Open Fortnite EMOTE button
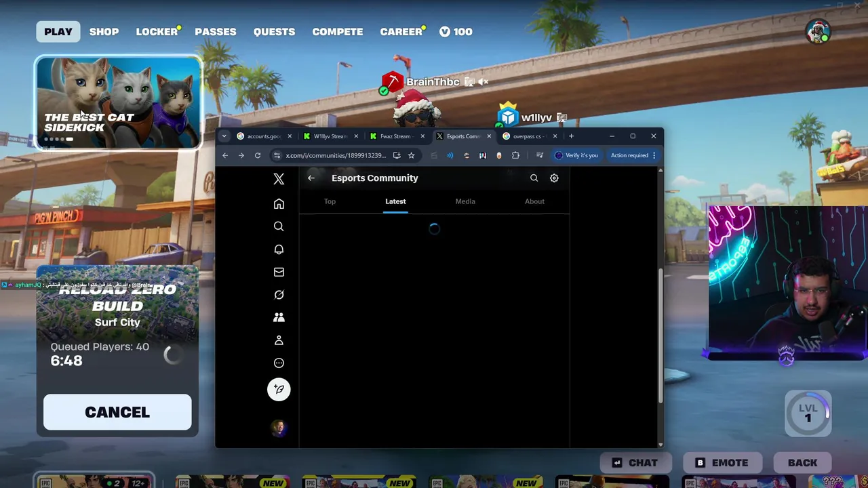Screen dimensions: 868x488 click(722, 463)
